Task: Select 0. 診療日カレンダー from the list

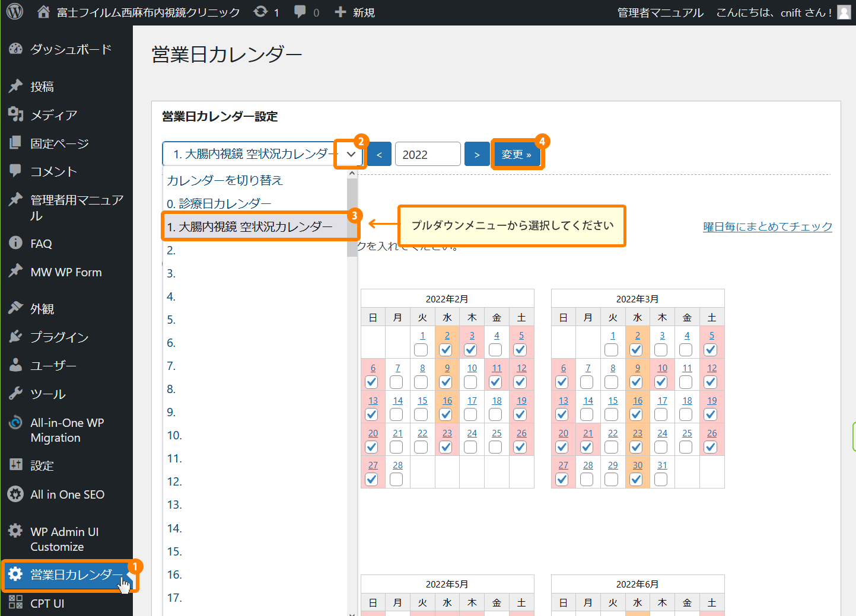Action: click(x=255, y=203)
